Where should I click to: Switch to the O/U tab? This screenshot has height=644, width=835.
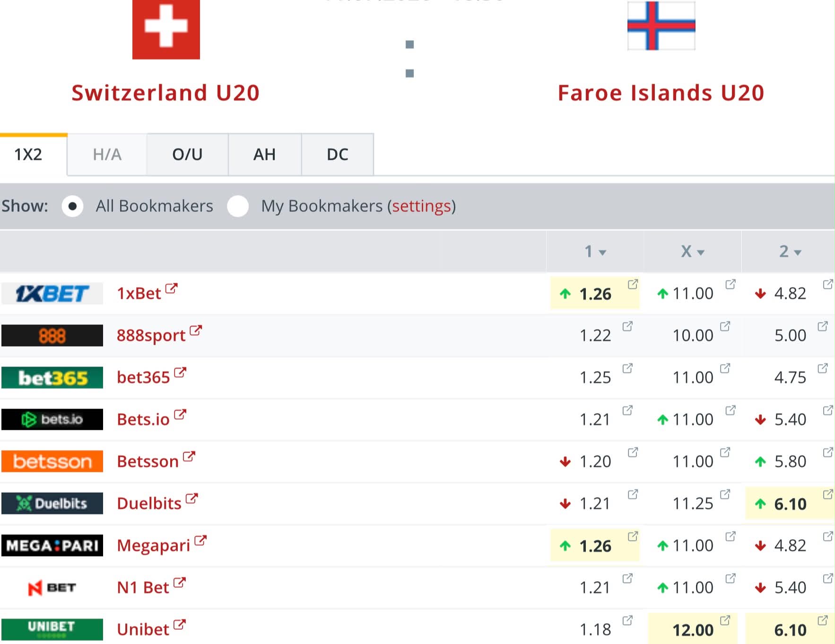(187, 155)
